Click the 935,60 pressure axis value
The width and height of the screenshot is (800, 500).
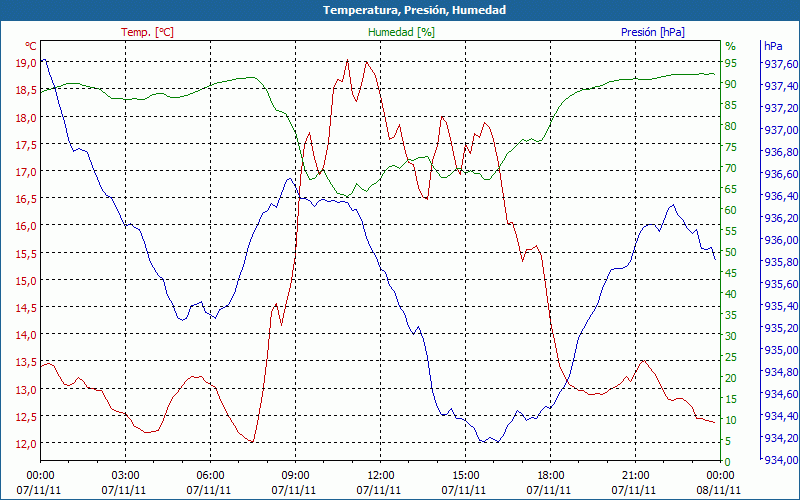(779, 284)
